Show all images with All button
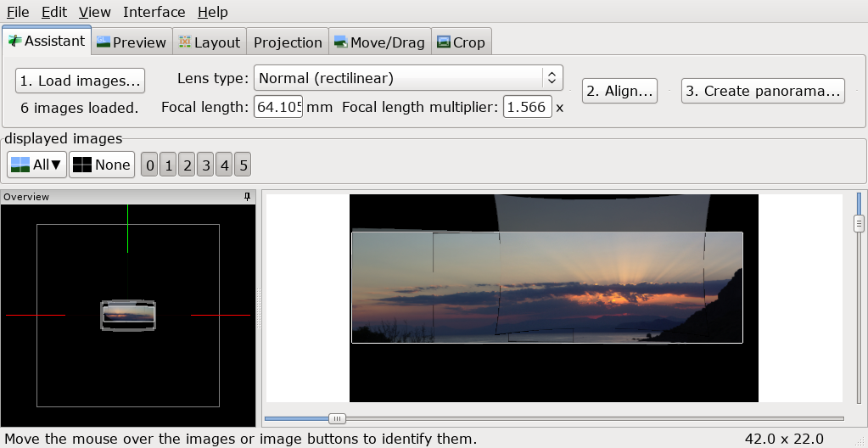868x448 pixels. (37, 165)
